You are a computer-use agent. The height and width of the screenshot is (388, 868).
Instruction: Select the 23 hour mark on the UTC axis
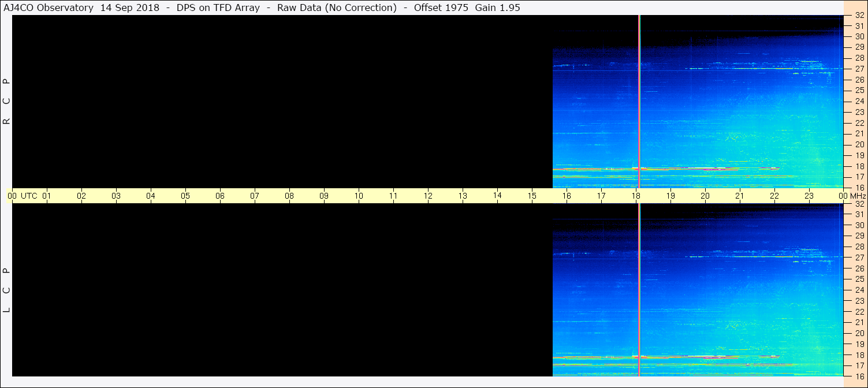[x=809, y=196]
